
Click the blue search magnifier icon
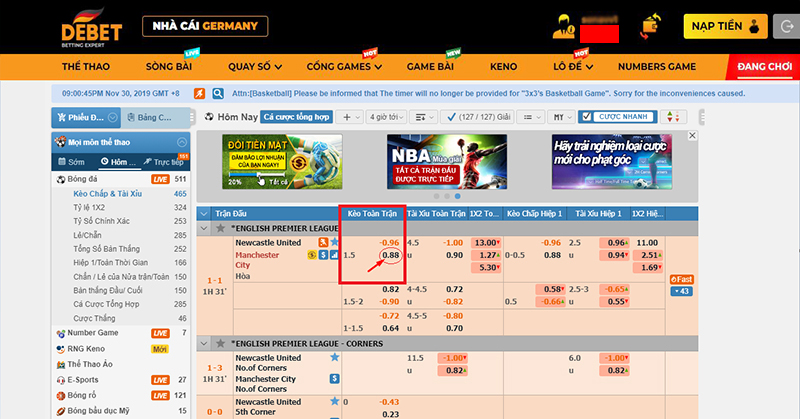[218, 93]
